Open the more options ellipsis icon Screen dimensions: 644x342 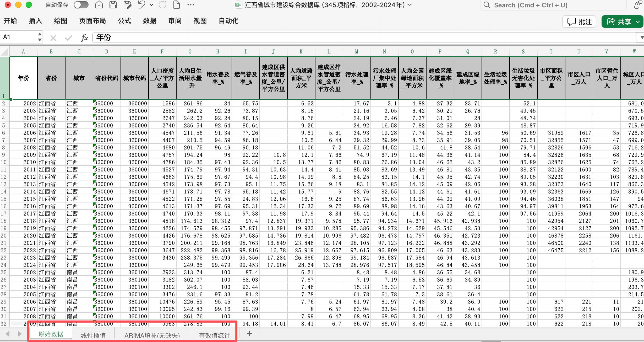click(x=191, y=5)
